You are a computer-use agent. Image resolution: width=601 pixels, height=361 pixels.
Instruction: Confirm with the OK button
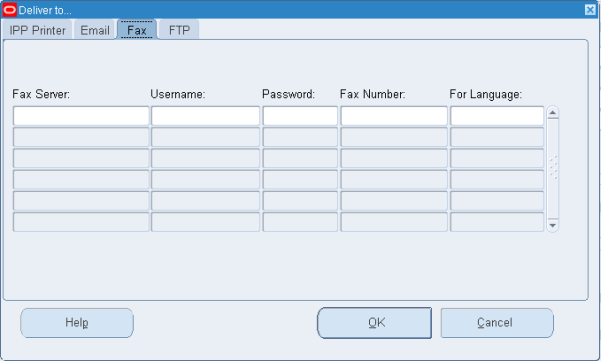pyautogui.click(x=374, y=323)
